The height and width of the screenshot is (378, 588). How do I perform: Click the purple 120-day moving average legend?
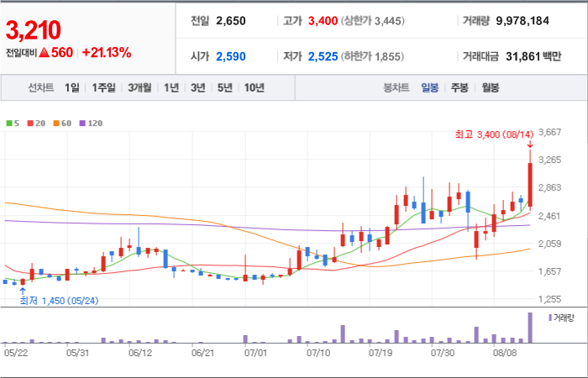pyautogui.click(x=91, y=123)
